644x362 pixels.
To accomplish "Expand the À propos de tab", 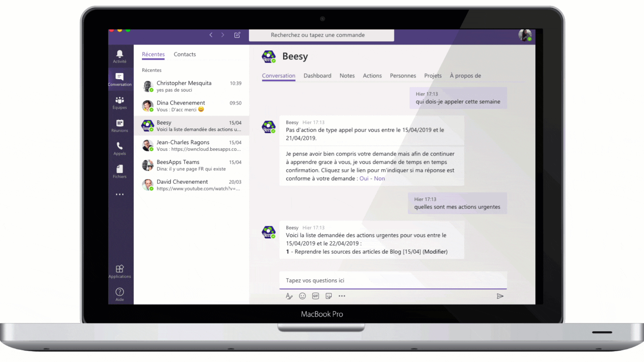I will click(465, 75).
